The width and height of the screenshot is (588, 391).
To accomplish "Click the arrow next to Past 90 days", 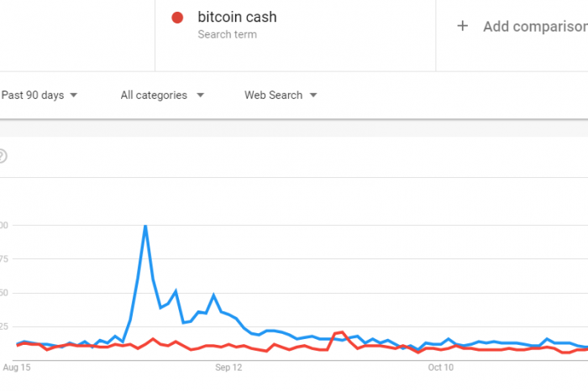I will pyautogui.click(x=74, y=95).
